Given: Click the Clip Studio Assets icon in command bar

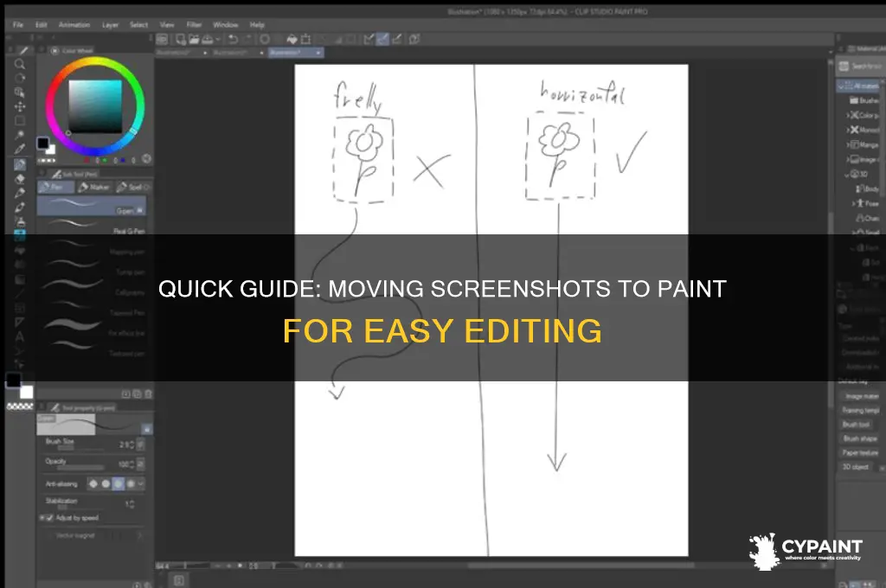Looking at the screenshot, I should pos(414,39).
